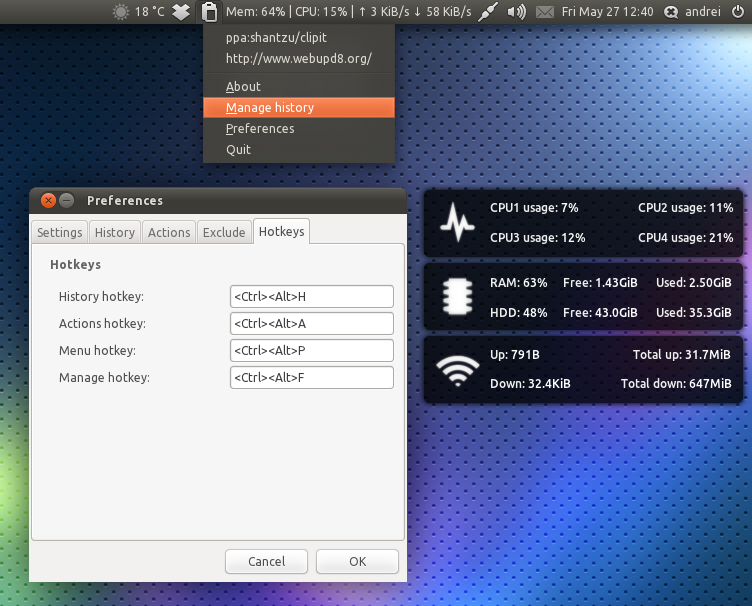
Task: Click the Total up: 31.7MiB text
Action: pyautogui.click(x=682, y=354)
